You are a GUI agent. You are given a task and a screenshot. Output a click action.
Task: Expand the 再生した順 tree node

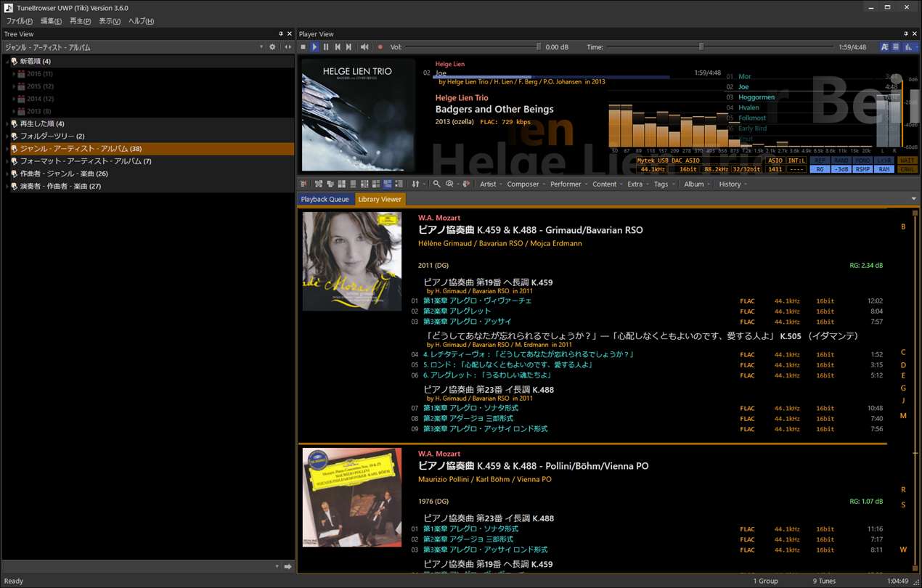tap(7, 124)
